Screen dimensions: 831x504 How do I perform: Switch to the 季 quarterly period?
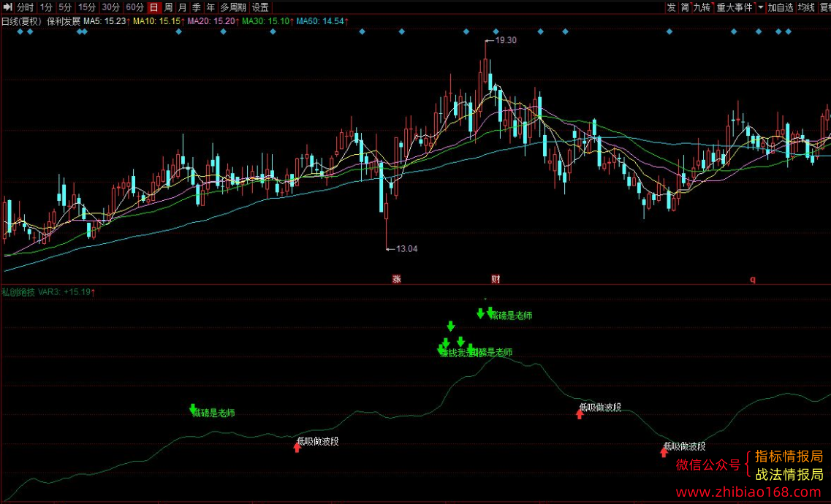coord(197,7)
